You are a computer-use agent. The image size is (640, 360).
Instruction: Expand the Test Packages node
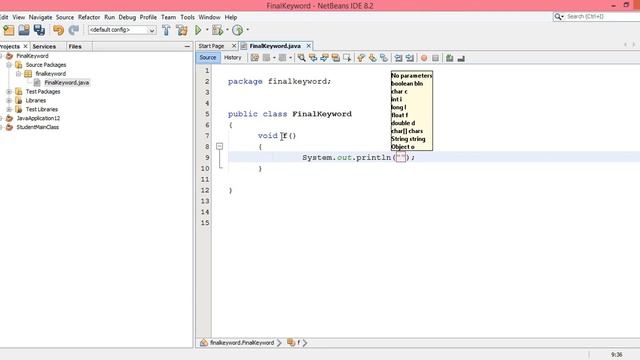pyautogui.click(x=9, y=92)
